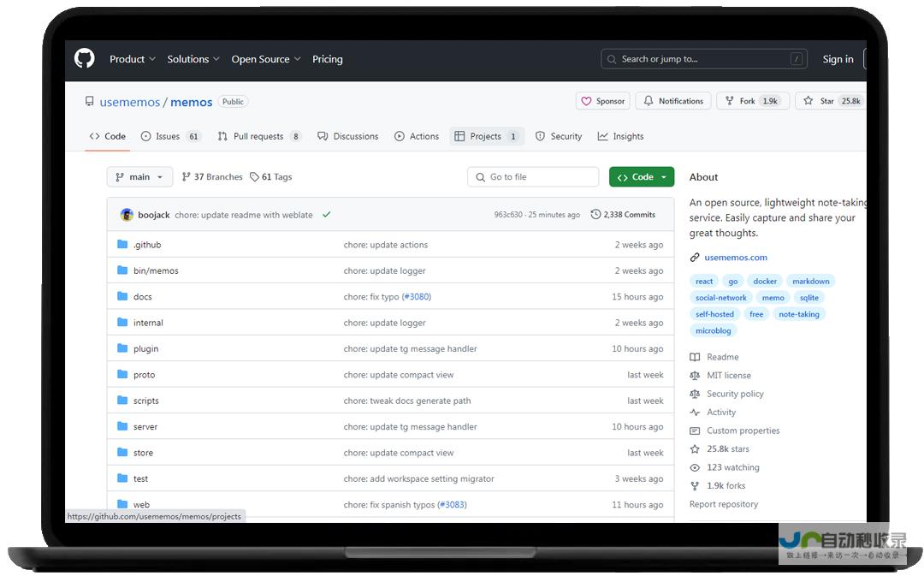Screen dimensions: 924x582
Task: Open the Code tab
Action: point(107,136)
